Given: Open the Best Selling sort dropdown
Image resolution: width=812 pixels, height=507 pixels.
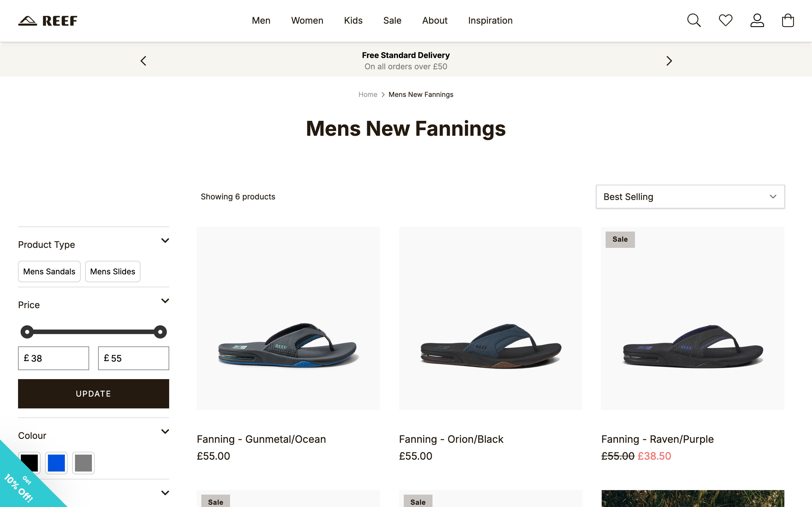Looking at the screenshot, I should [690, 197].
